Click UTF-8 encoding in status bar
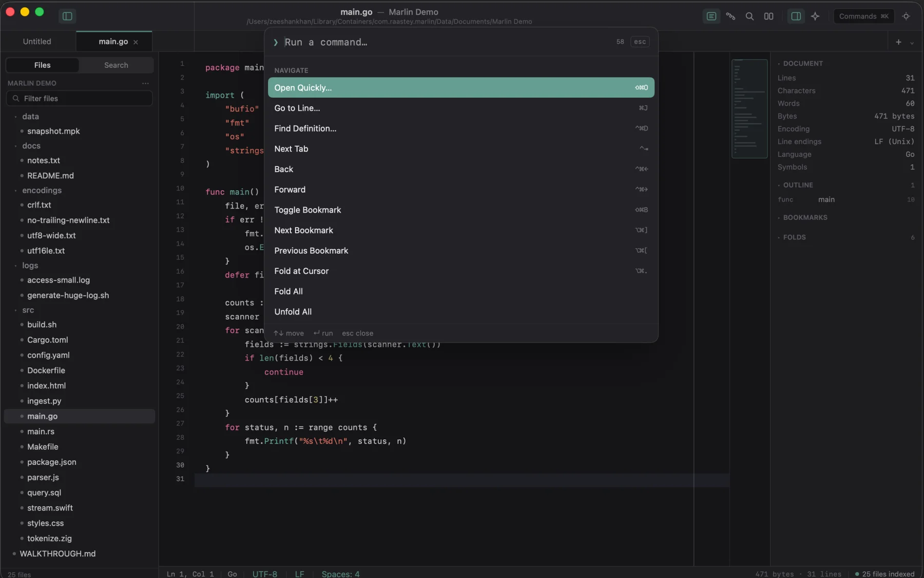Viewport: 924px width, 578px height. [x=265, y=574]
